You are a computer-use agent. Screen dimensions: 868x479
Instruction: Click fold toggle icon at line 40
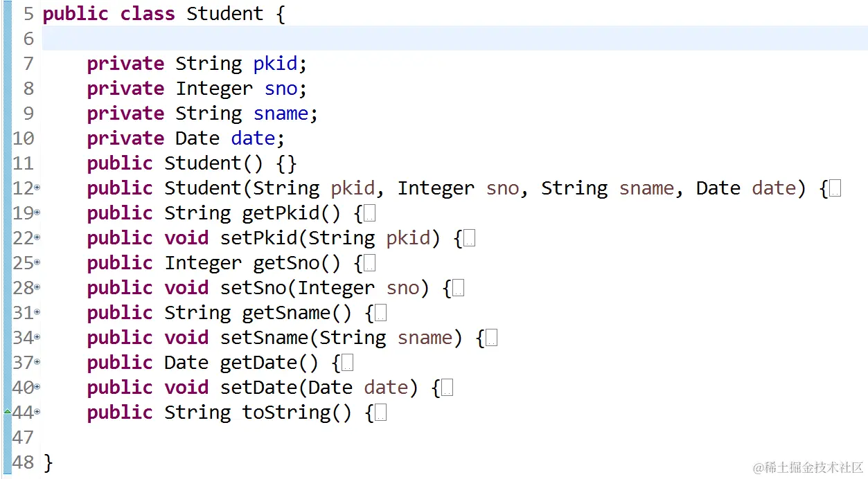pos(37,388)
